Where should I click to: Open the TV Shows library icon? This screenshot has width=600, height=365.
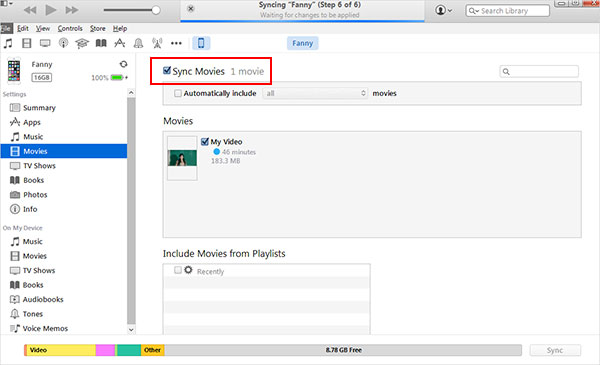45,43
